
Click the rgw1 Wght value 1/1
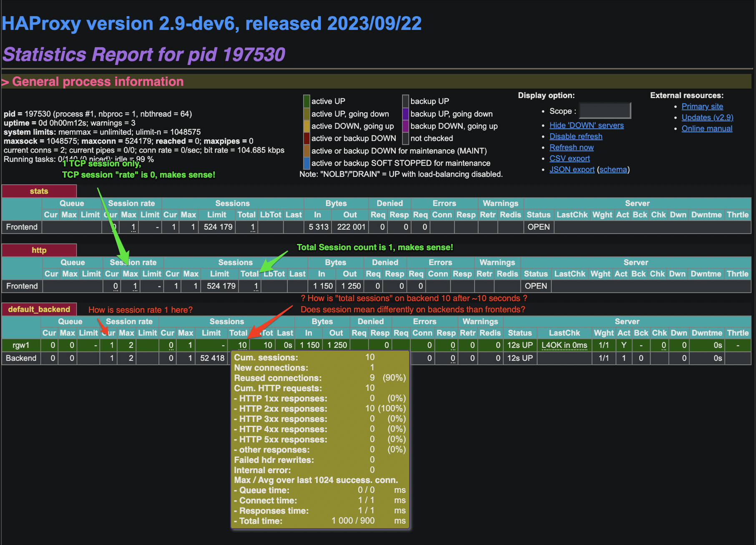(x=603, y=345)
